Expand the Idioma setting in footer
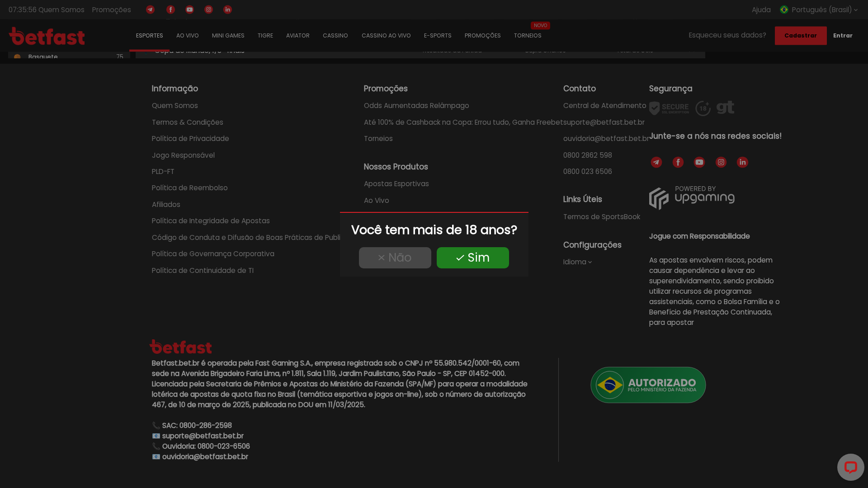The width and height of the screenshot is (868, 488). click(577, 262)
